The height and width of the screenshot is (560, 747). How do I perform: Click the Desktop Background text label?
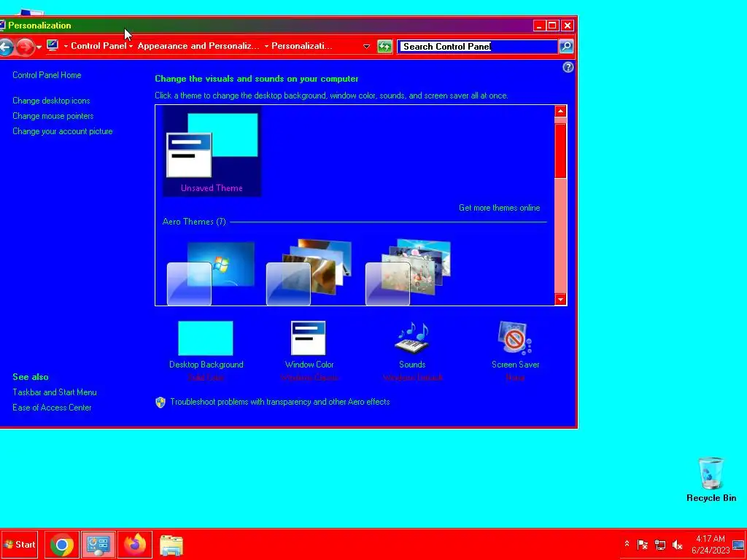[206, 365]
